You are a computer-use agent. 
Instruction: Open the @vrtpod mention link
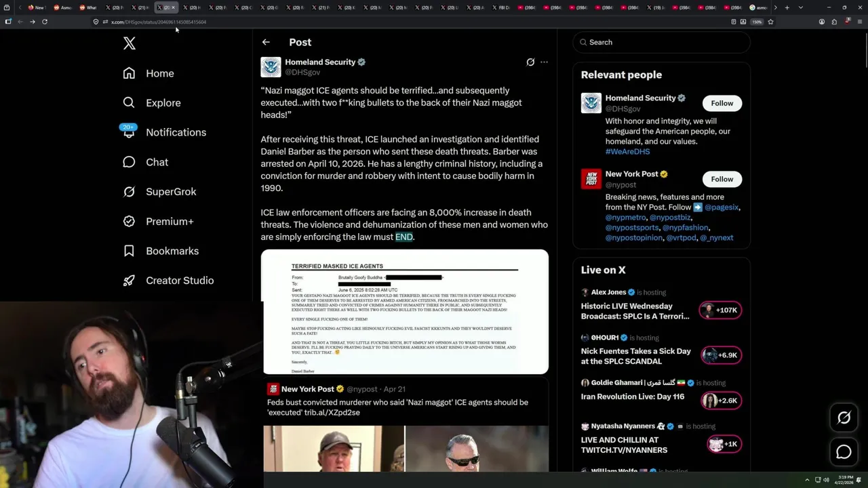point(681,238)
